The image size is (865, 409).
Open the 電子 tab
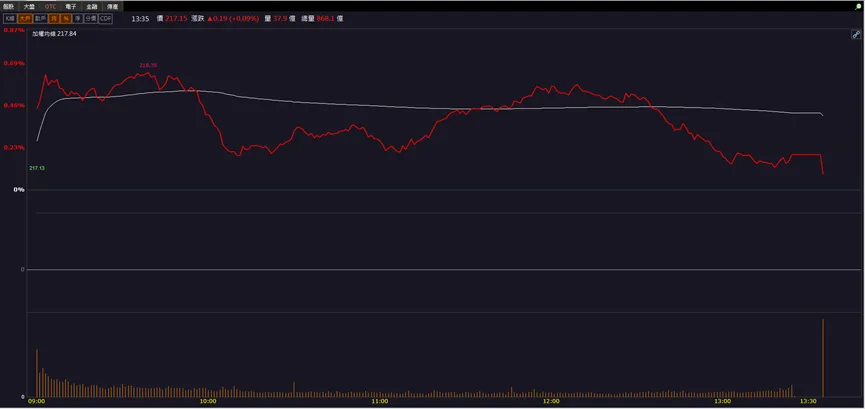(71, 7)
